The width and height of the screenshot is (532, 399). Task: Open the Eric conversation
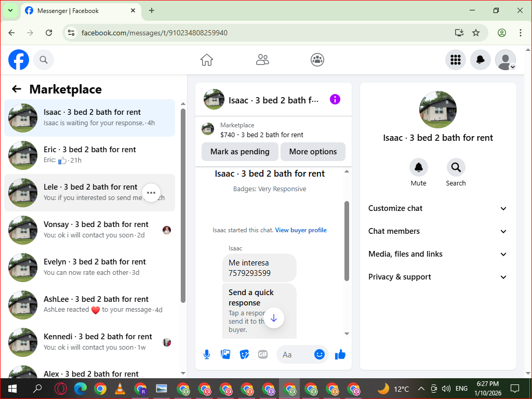[x=89, y=155]
